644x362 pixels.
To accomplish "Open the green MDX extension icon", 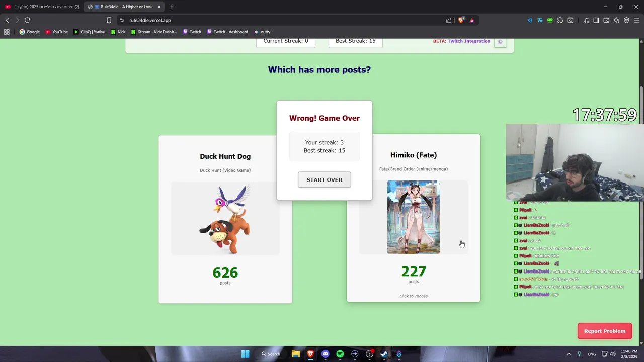I will coord(550,20).
